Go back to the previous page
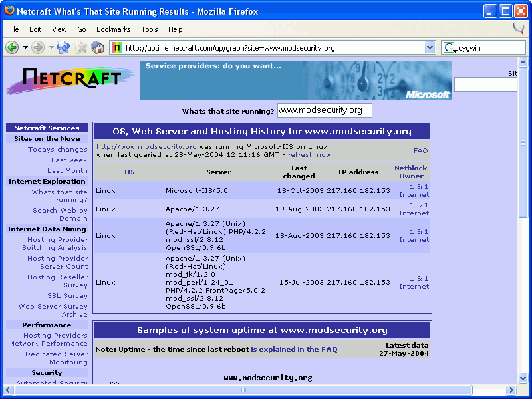Viewport: 532px width, 399px height. point(13,47)
